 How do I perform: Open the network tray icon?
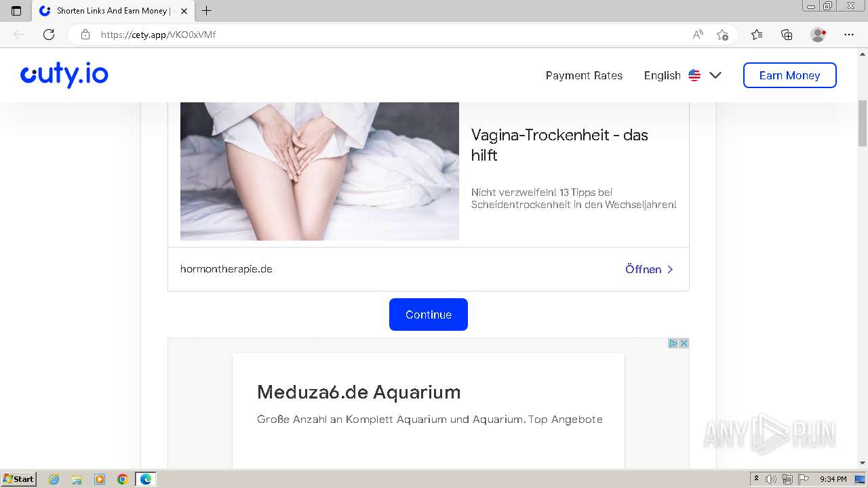point(787,479)
